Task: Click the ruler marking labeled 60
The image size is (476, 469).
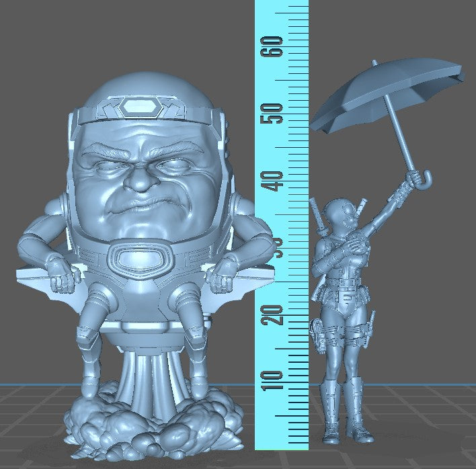Action: [x=272, y=46]
